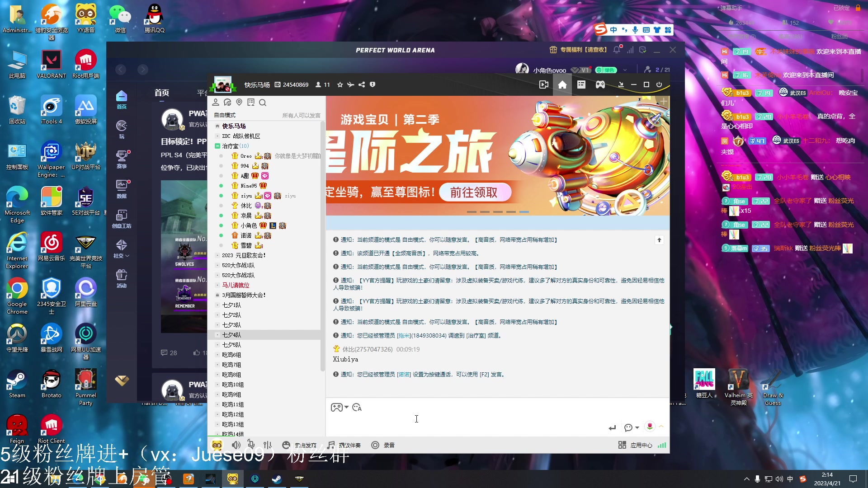Screen dimensions: 868x488
Task: Select user Nine95 in 治疗室
Action: pyautogui.click(x=249, y=186)
